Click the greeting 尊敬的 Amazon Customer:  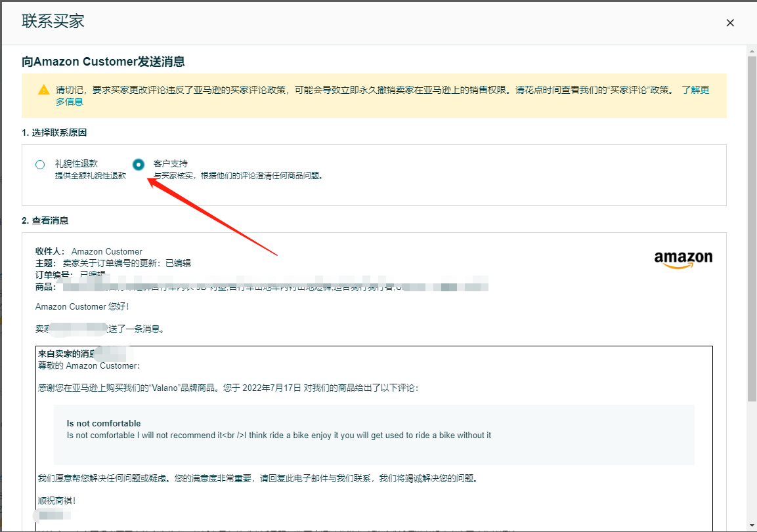tap(89, 365)
